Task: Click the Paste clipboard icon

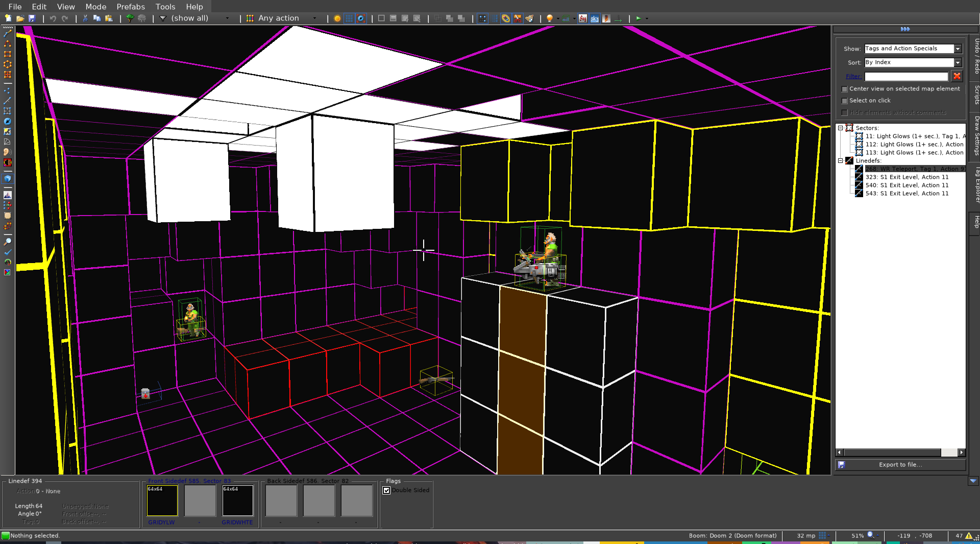Action: [109, 18]
